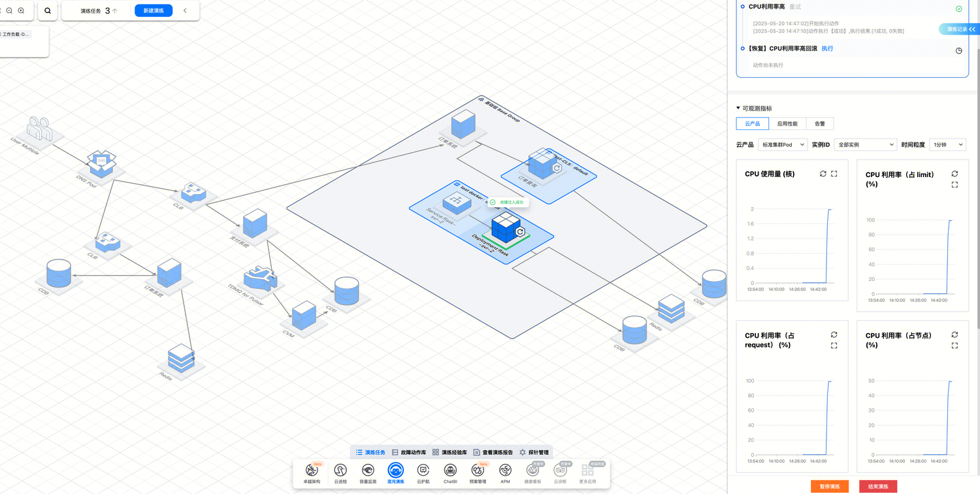980x494 pixels.
Task: Click the 故障注入成功 status tag
Action: tap(507, 203)
